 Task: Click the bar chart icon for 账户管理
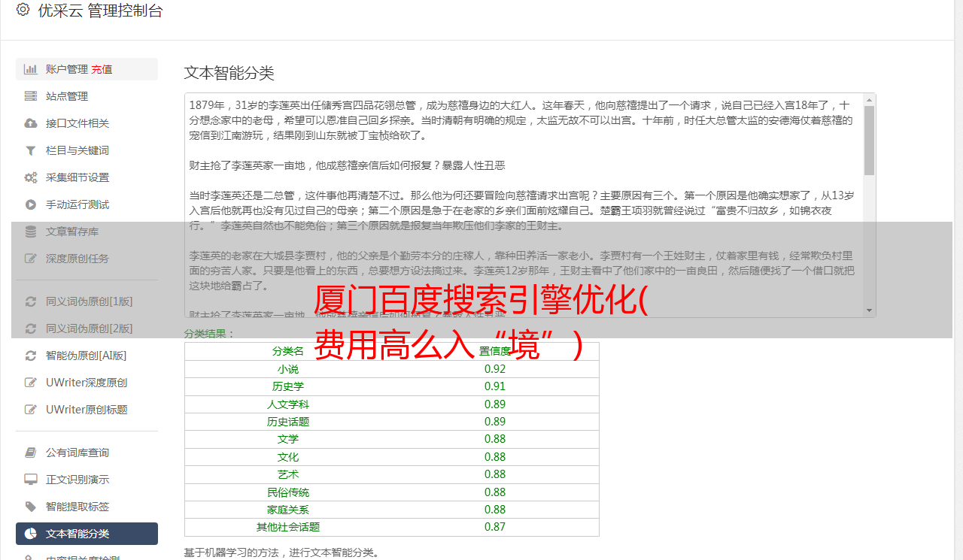[x=31, y=69]
